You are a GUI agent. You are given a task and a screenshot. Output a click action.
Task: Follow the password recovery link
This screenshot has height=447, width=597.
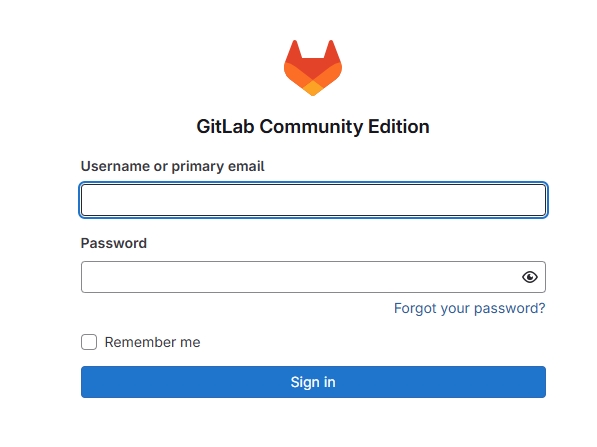coord(469,308)
